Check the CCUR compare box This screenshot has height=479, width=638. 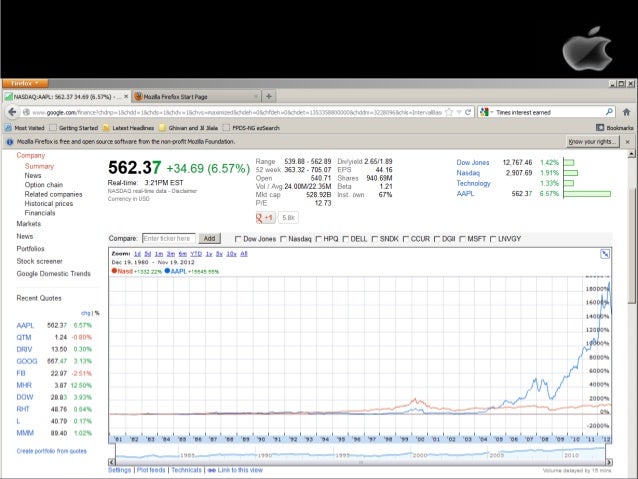click(x=406, y=239)
